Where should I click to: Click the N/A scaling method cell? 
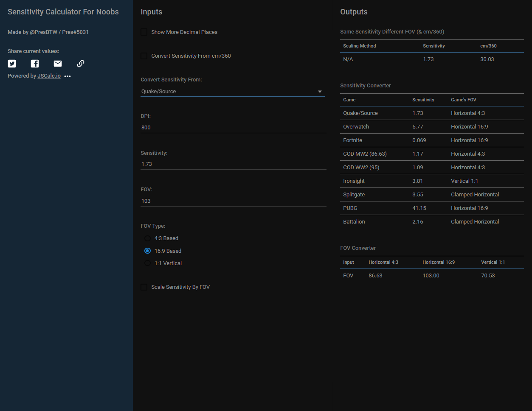click(348, 59)
